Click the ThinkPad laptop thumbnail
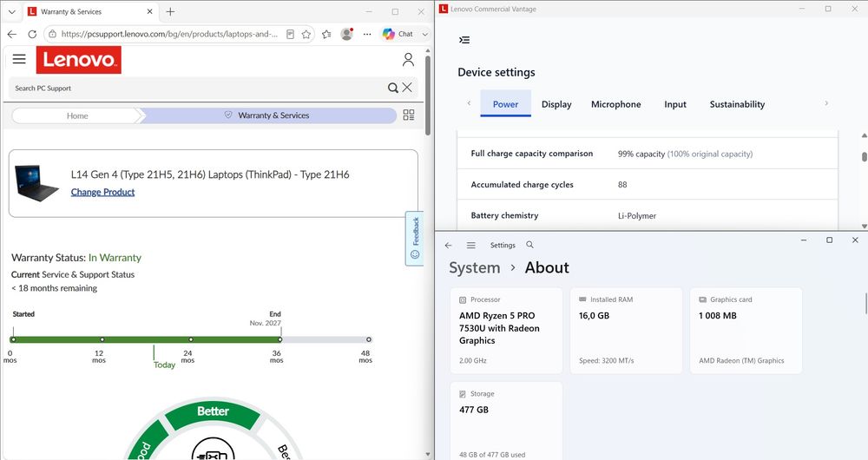The image size is (868, 460). point(36,182)
